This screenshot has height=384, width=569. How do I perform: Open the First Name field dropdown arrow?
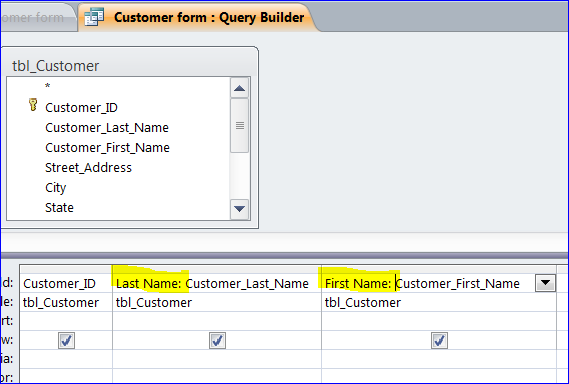tap(545, 283)
